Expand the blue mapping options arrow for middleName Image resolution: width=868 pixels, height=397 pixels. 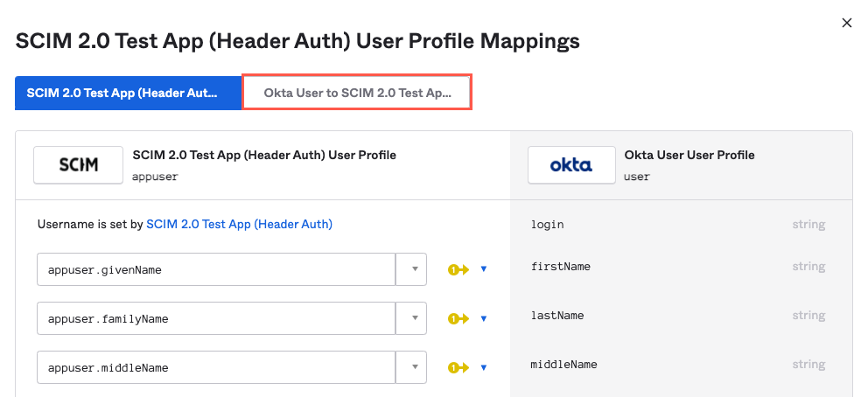click(x=483, y=367)
